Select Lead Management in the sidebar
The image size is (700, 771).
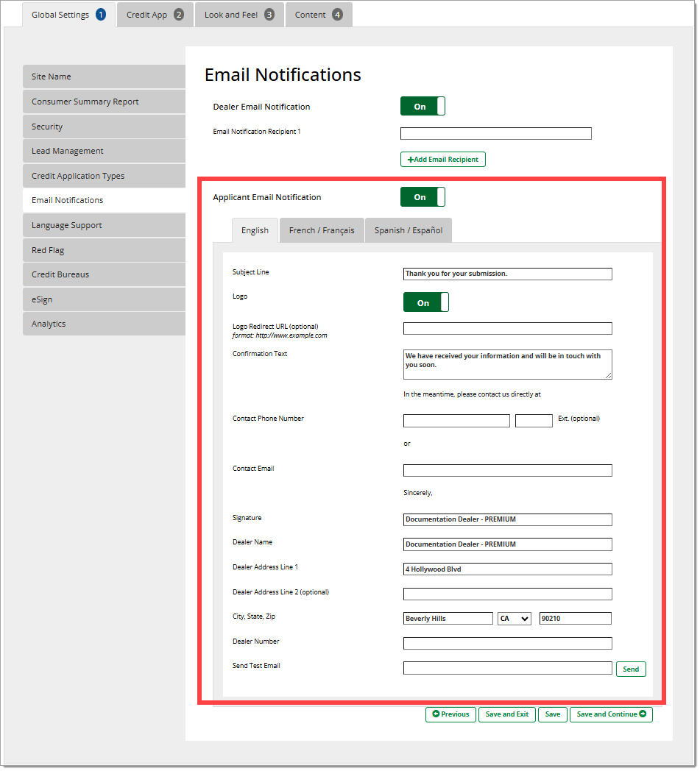104,151
